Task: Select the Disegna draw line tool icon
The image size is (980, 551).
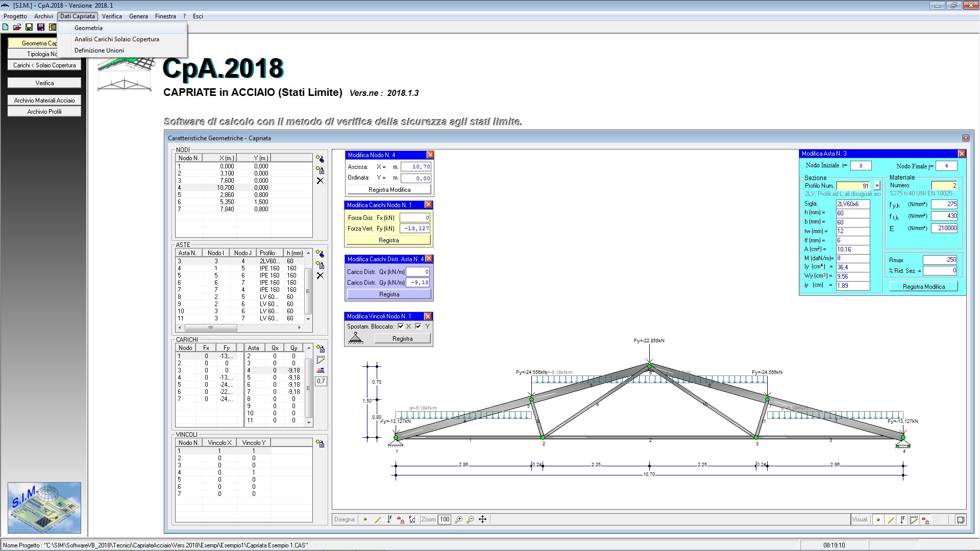Action: point(378,519)
